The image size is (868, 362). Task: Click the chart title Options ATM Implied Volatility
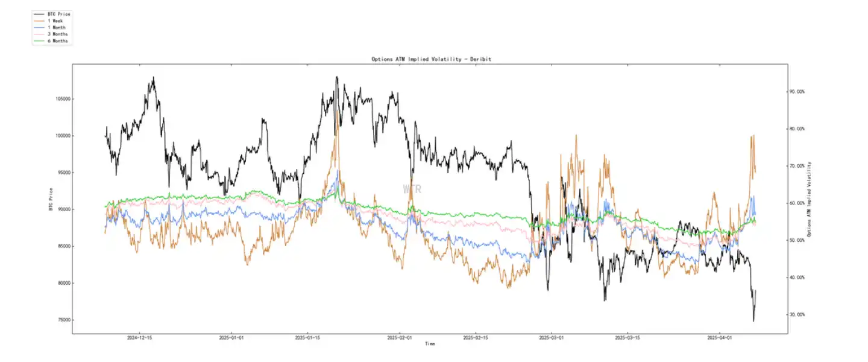click(x=430, y=59)
